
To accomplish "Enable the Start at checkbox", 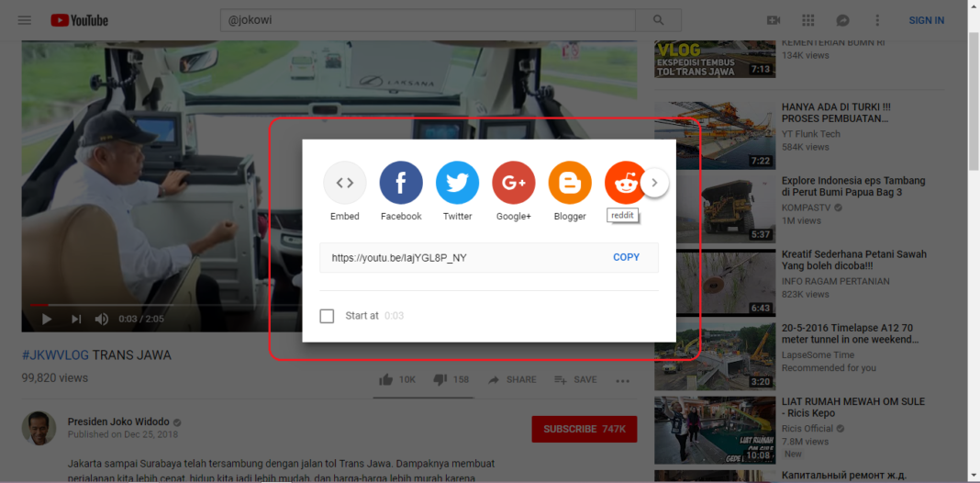I will 327,316.
